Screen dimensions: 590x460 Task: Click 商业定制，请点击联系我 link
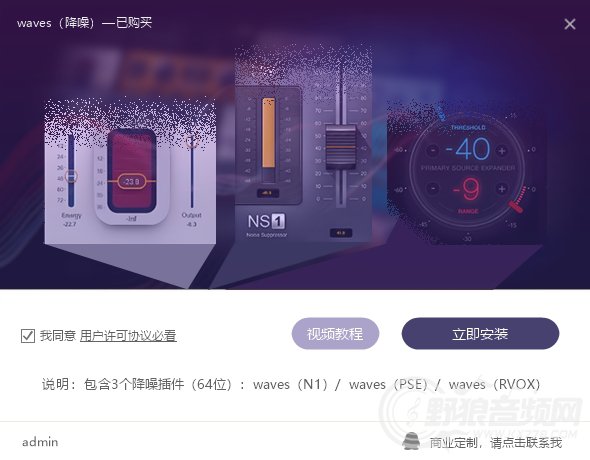(496, 443)
